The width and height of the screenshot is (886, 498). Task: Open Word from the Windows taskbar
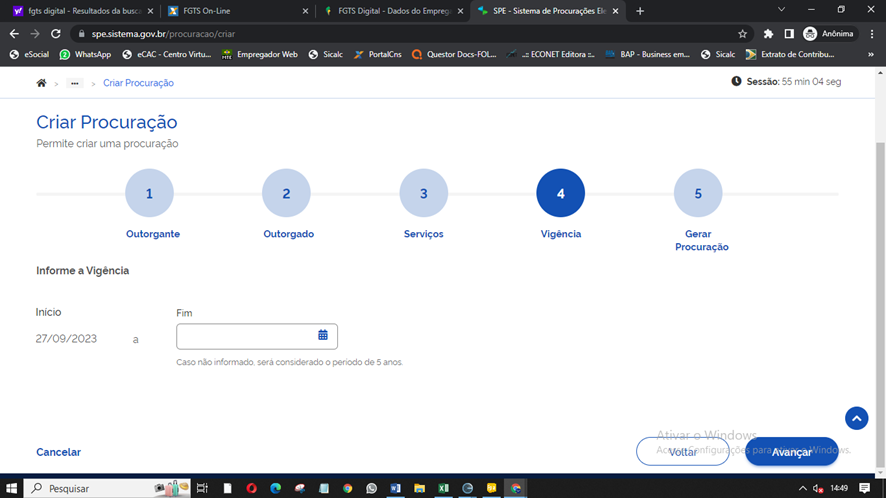tap(395, 488)
